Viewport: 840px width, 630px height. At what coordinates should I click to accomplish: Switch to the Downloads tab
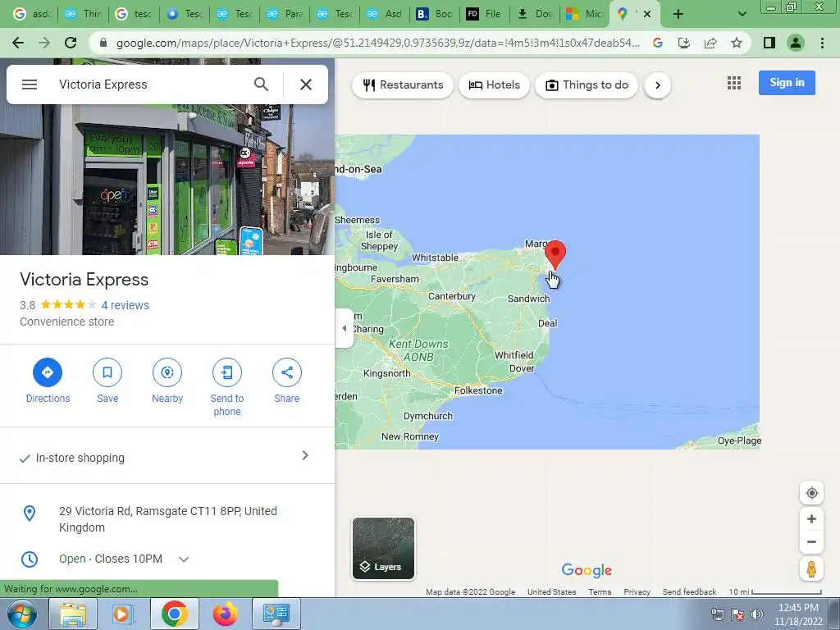535,15
